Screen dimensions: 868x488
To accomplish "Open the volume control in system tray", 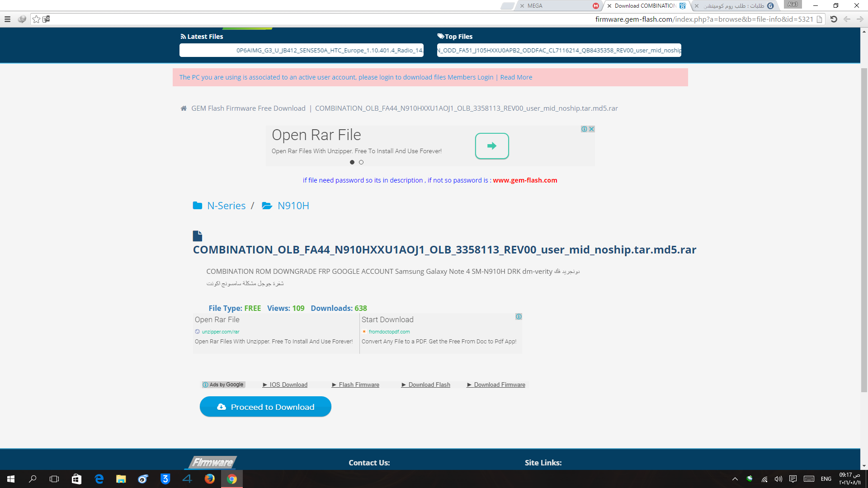I will point(778,479).
